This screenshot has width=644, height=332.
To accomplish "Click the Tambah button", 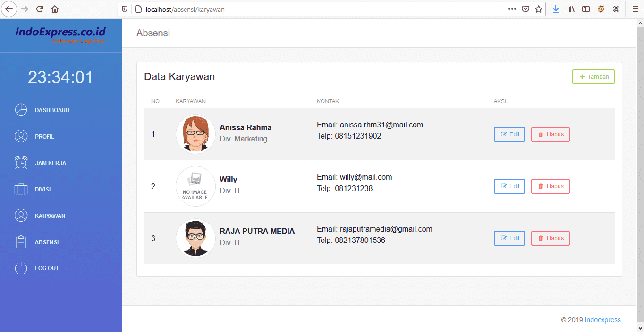I will pos(593,76).
